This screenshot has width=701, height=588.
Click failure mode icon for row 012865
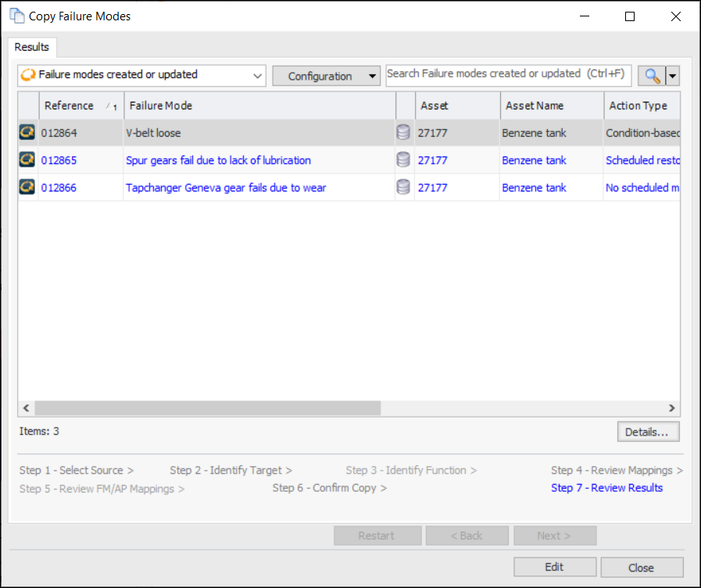pos(27,160)
